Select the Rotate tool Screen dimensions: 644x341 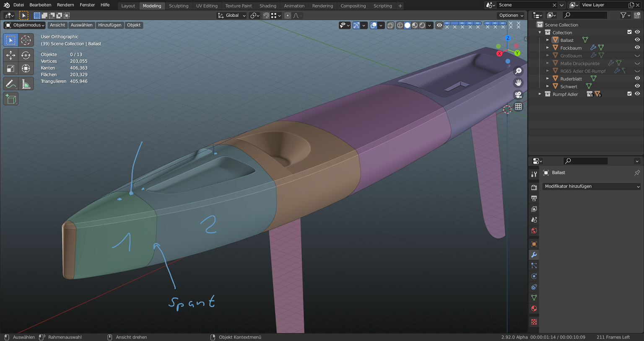(x=26, y=55)
